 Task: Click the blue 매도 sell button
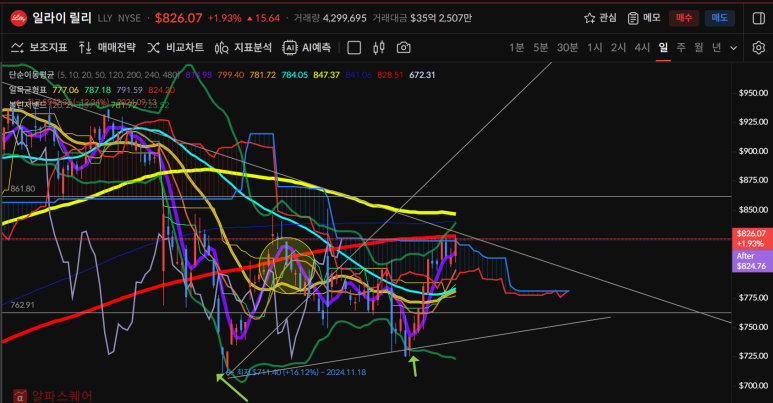(720, 18)
